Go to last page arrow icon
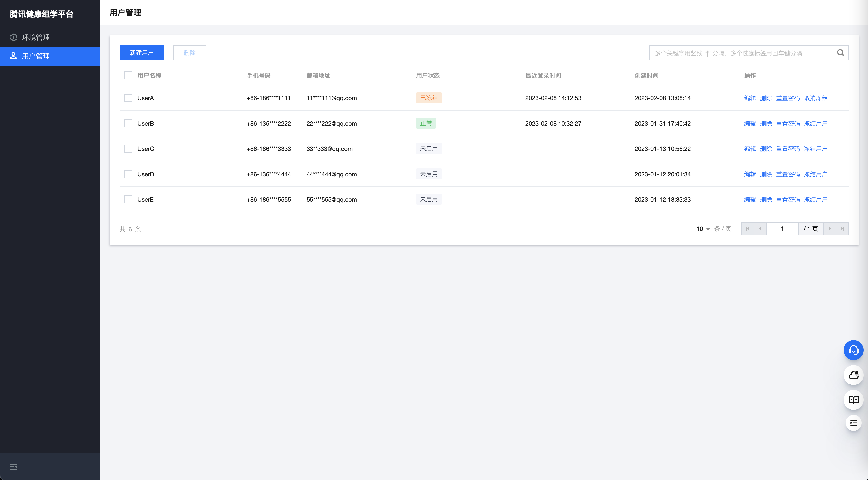Image resolution: width=868 pixels, height=480 pixels. point(842,229)
